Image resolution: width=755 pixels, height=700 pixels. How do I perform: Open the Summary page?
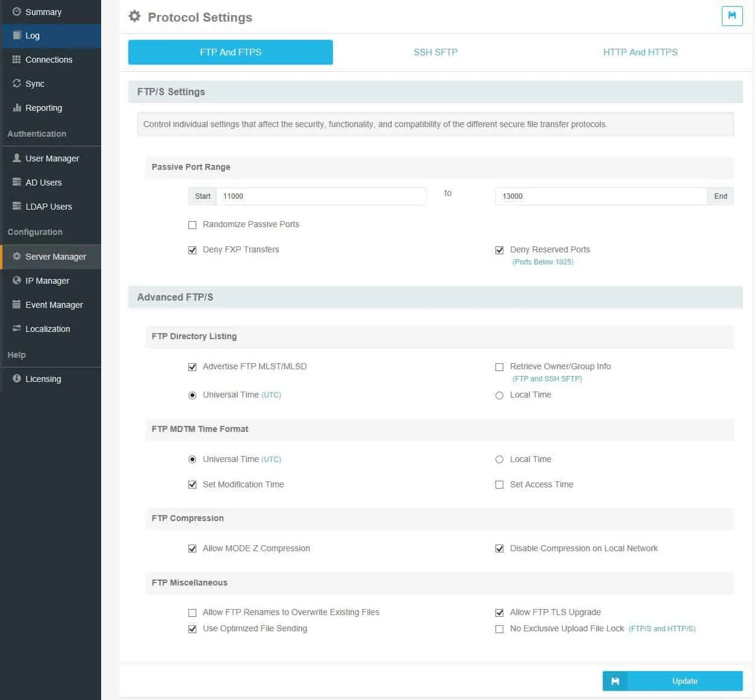[x=51, y=12]
